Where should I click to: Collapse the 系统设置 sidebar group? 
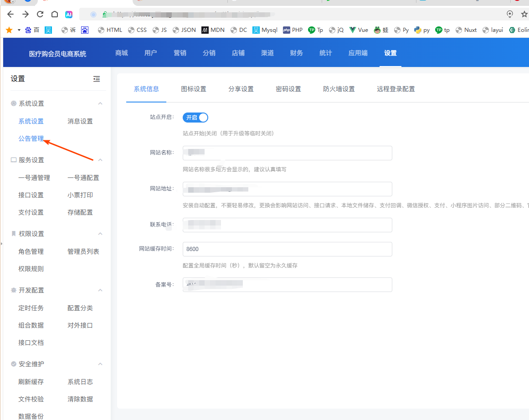(100, 103)
